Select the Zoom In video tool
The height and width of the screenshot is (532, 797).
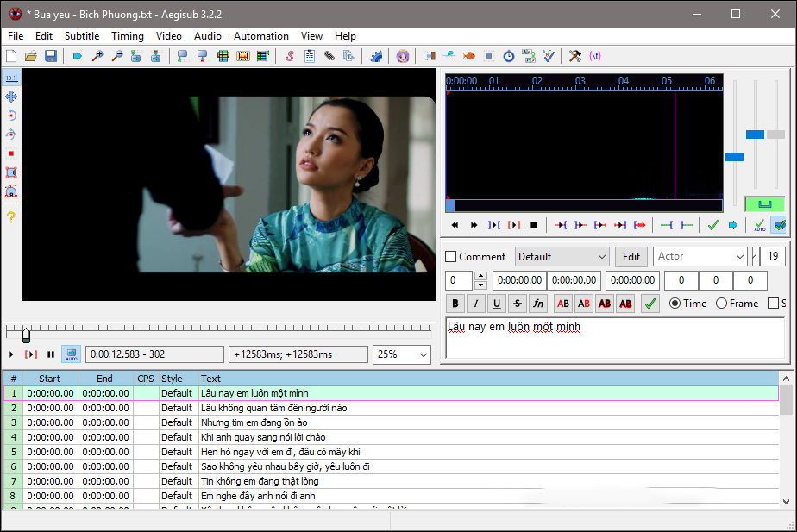[97, 56]
